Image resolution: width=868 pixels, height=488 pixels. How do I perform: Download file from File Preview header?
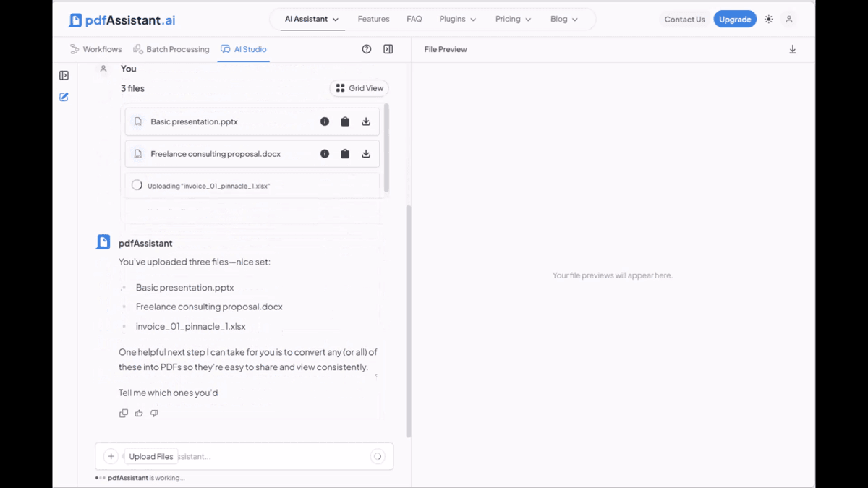793,49
